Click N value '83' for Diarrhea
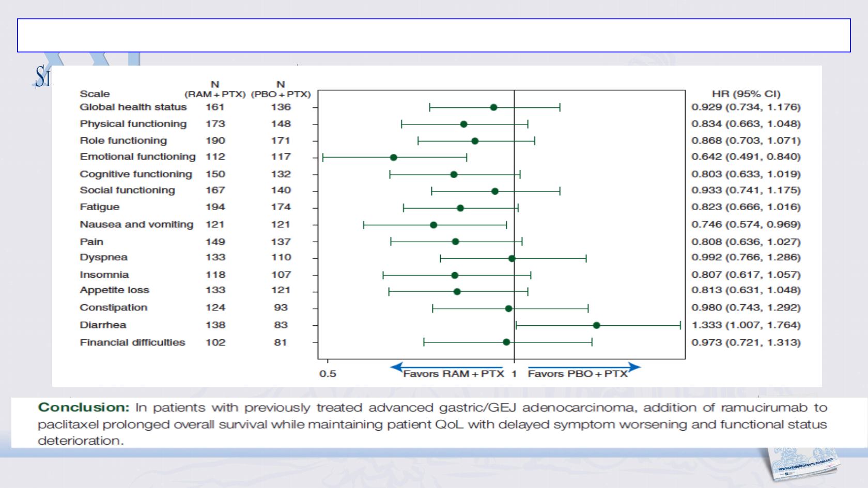 click(281, 325)
